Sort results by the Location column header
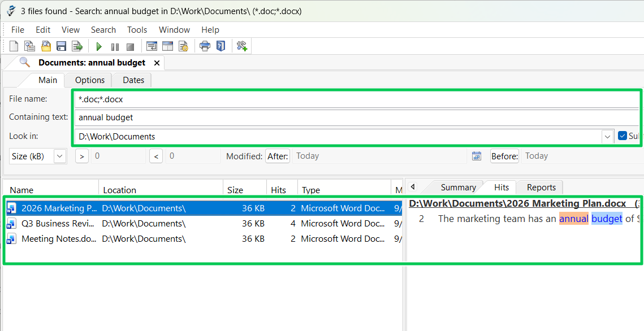The image size is (644, 331). click(161, 190)
